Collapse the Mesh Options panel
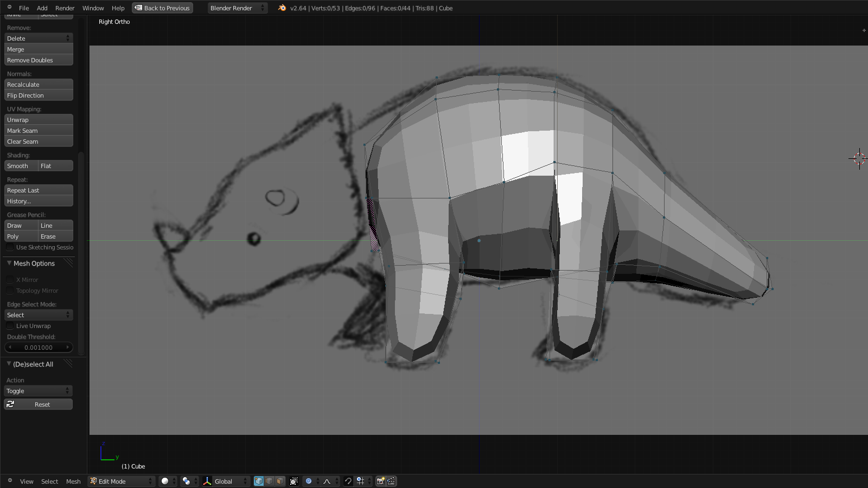The height and width of the screenshot is (488, 868). coord(9,264)
